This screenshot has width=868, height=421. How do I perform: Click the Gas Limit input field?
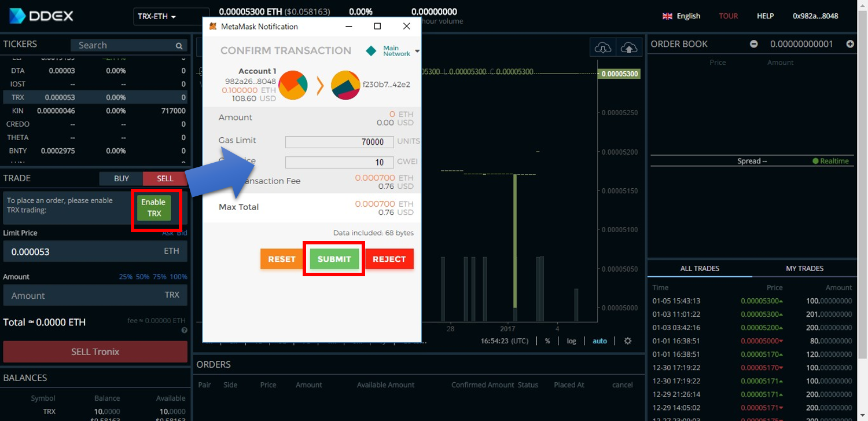point(339,142)
